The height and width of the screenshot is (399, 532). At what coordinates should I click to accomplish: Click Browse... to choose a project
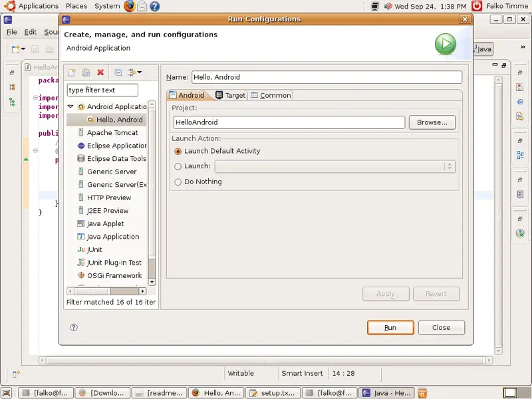[x=432, y=122]
